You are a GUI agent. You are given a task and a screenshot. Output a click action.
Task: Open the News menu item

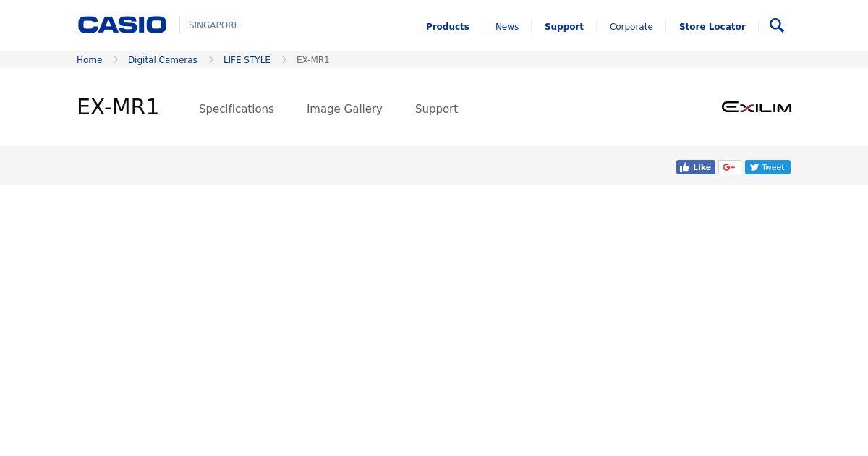click(x=507, y=26)
